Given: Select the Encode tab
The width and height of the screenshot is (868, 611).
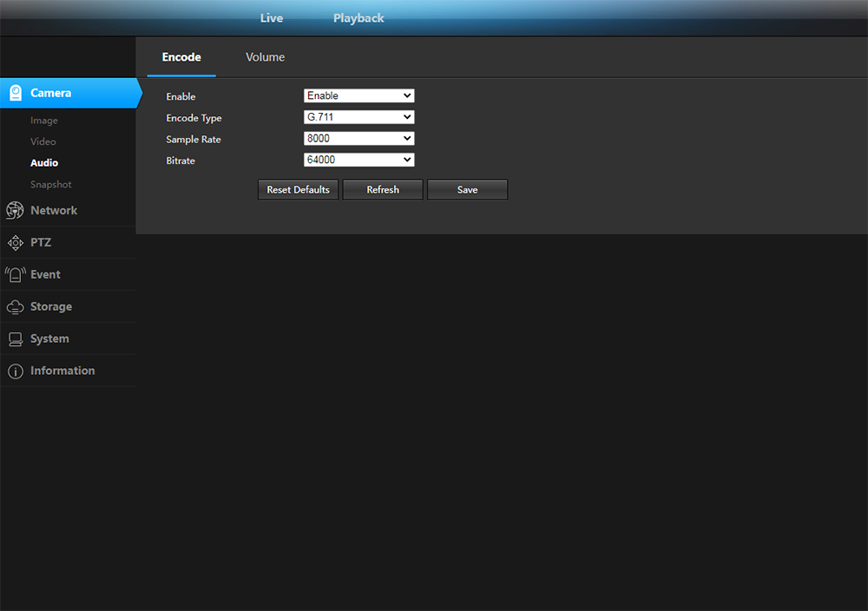Looking at the screenshot, I should [x=181, y=57].
